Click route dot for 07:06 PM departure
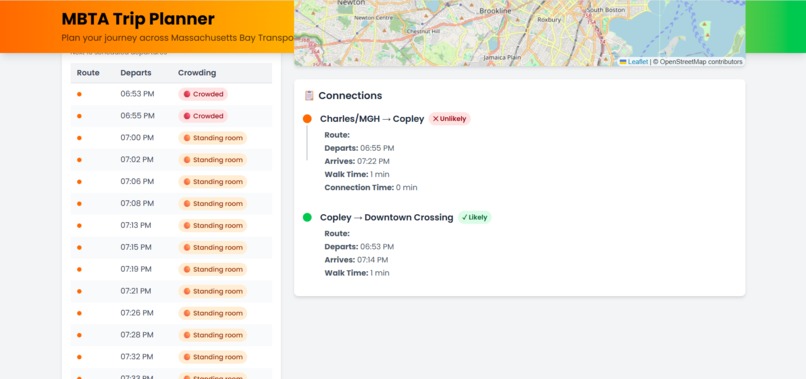This screenshot has width=806, height=379. [79, 182]
